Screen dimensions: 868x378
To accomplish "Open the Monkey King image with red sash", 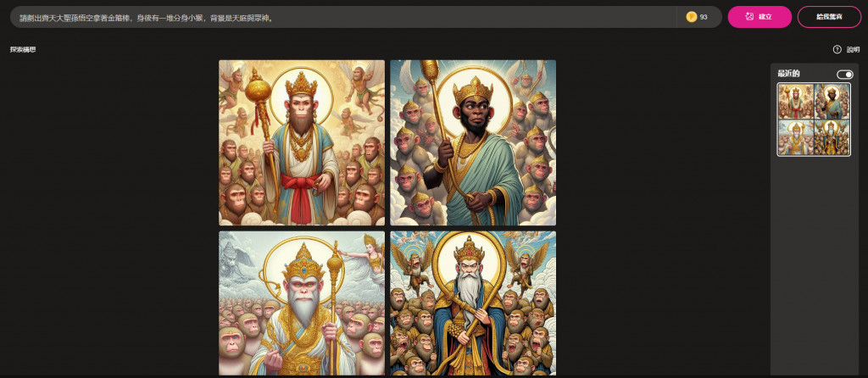I will (x=302, y=142).
